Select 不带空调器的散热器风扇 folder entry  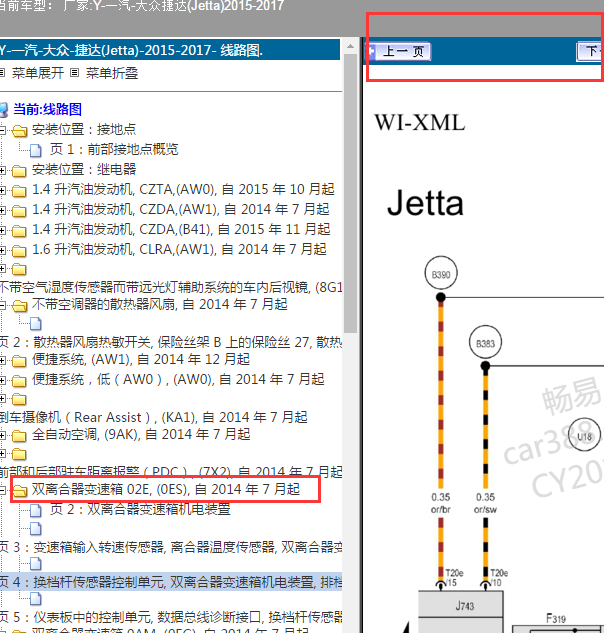tap(159, 304)
